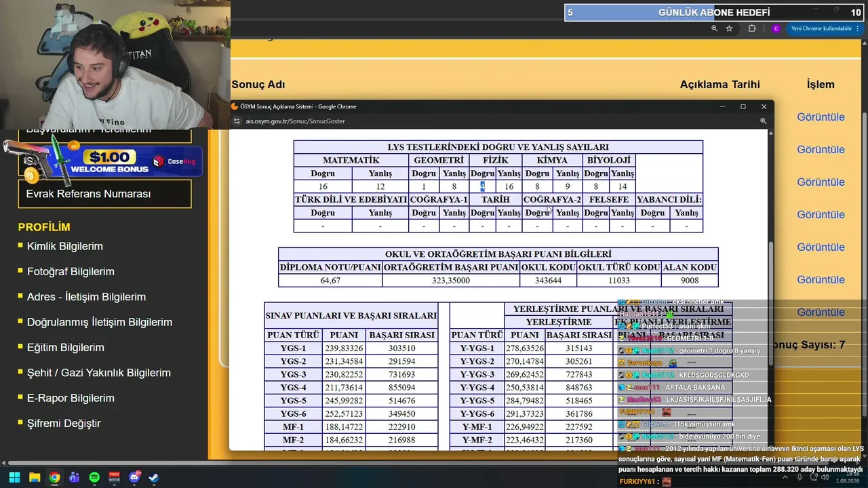
Task: Open Discord from the taskbar
Action: click(x=134, y=477)
